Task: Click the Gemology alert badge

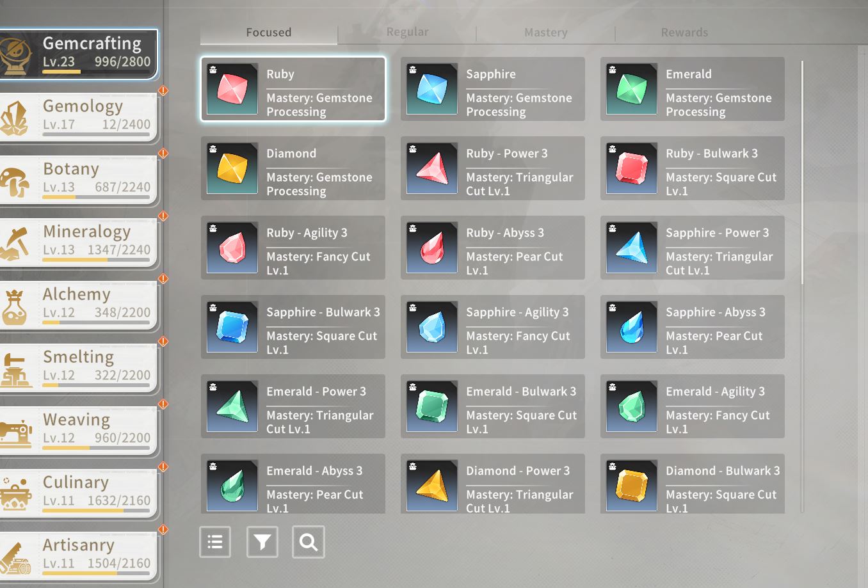Action: tap(163, 91)
